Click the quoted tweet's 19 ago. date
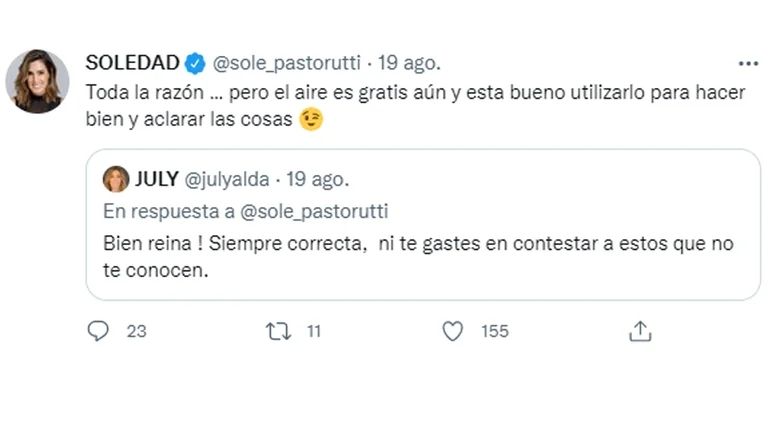The width and height of the screenshot is (768, 432). point(318,179)
